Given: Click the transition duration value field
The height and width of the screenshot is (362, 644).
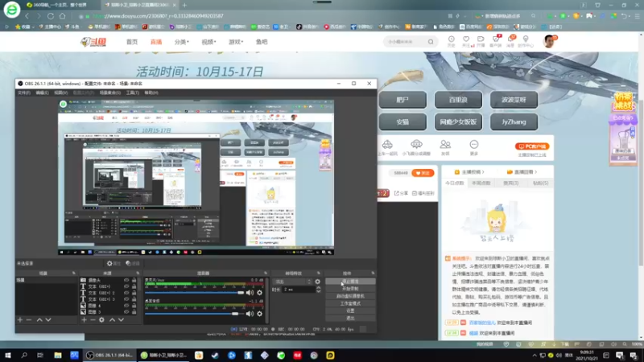Looking at the screenshot, I should [x=298, y=290].
